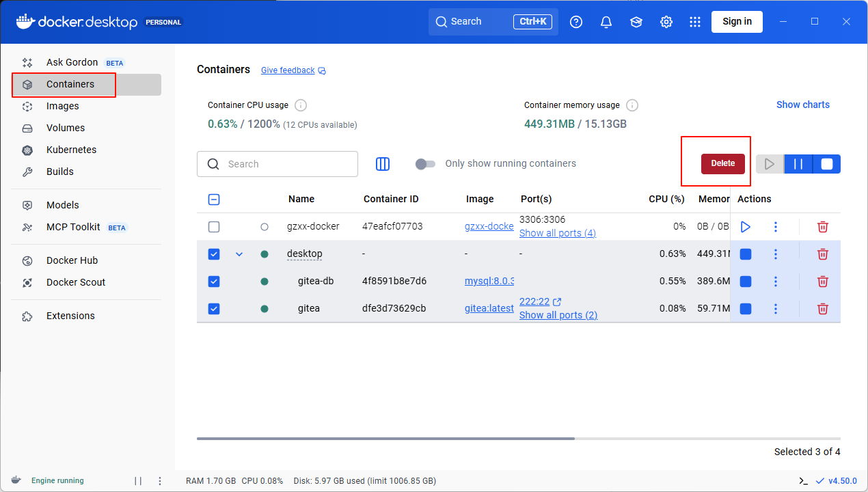
Task: Click the red Delete button
Action: click(x=722, y=163)
